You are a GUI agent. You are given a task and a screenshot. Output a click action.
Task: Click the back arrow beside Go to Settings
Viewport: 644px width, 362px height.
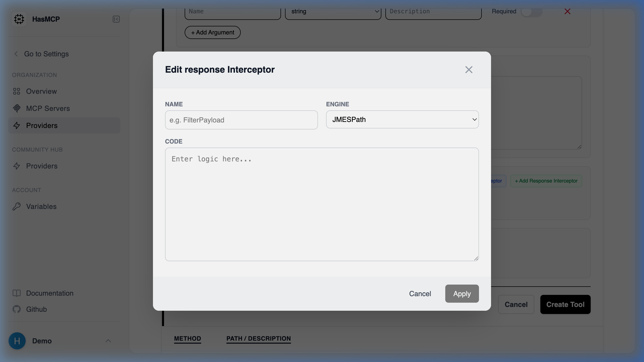pos(16,54)
